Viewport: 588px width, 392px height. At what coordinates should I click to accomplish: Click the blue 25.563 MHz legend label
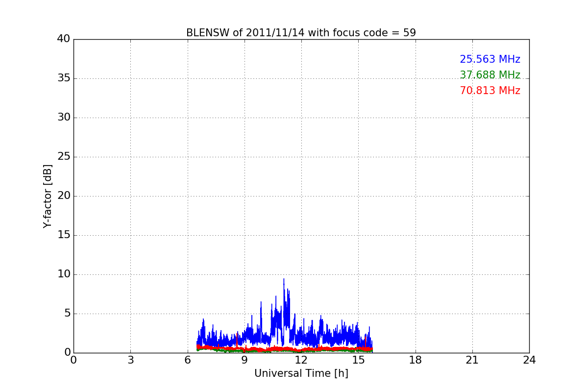coord(490,59)
